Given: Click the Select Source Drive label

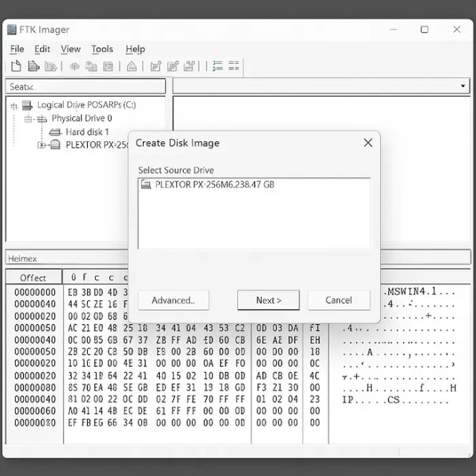Looking at the screenshot, I should tap(176, 170).
